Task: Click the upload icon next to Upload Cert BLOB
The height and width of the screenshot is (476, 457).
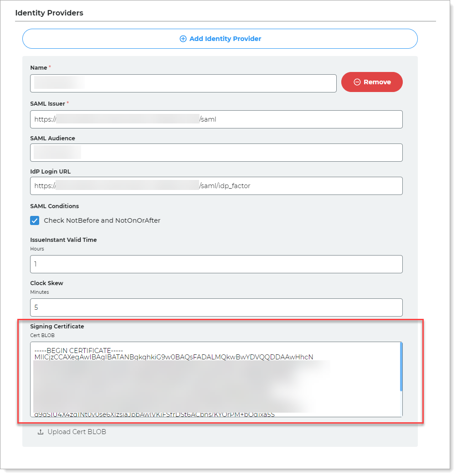Action: coord(41,432)
